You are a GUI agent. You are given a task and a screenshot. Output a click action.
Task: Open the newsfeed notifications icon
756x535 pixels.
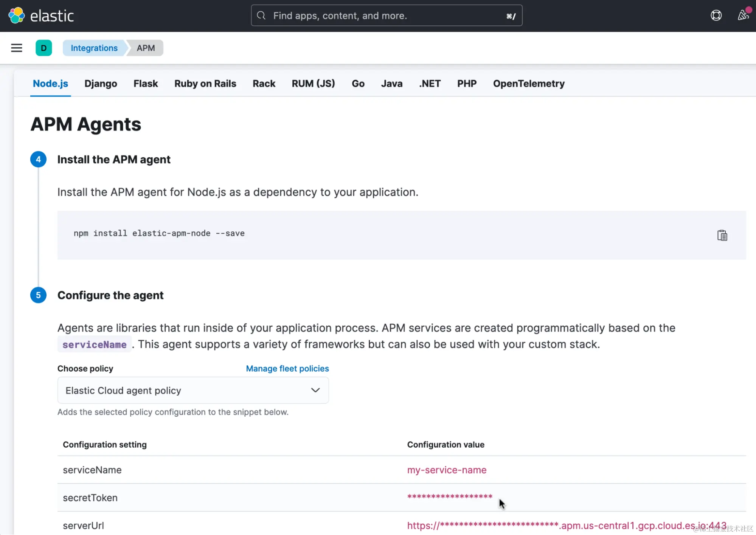pos(743,16)
